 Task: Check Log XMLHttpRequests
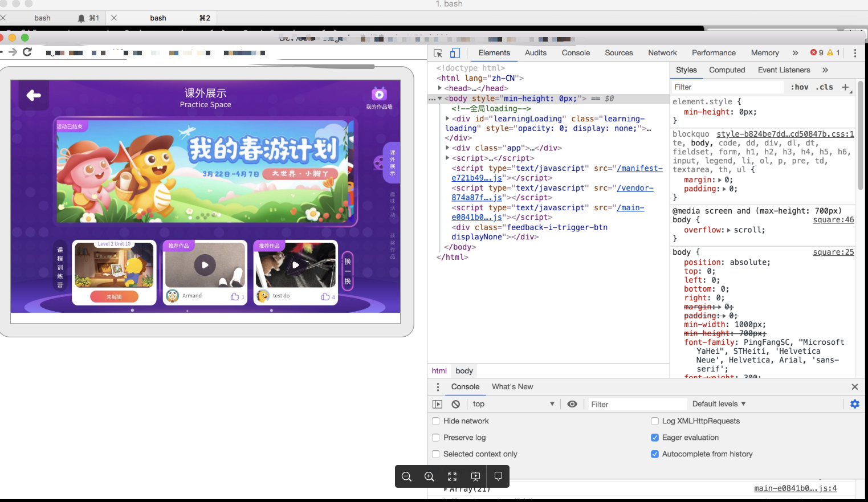[655, 421]
